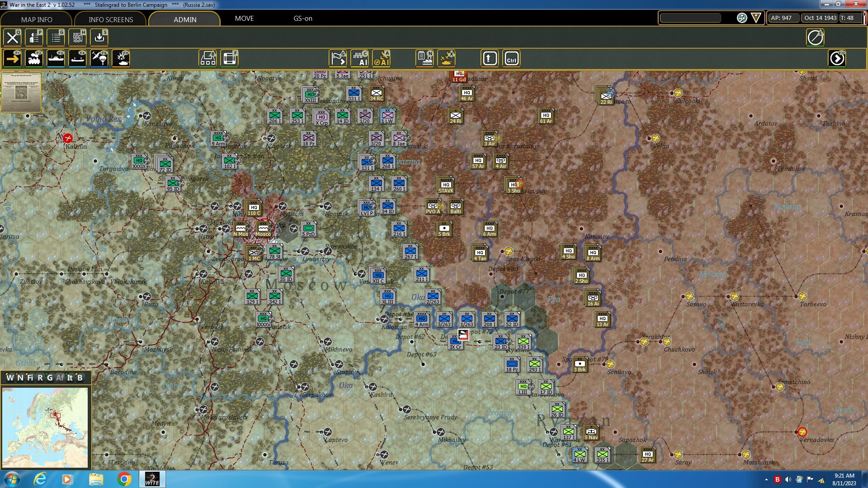Activate naval transport mode (F3 ship icon)

(x=56, y=58)
